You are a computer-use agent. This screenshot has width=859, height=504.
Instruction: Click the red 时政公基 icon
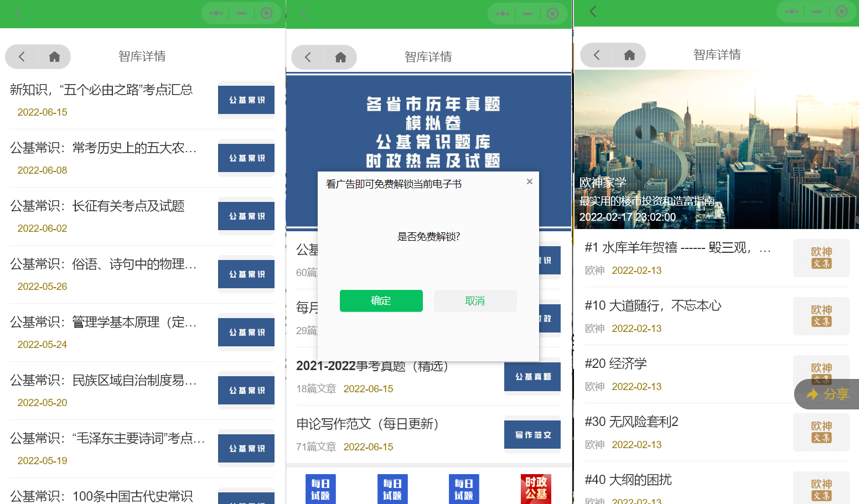click(536, 489)
